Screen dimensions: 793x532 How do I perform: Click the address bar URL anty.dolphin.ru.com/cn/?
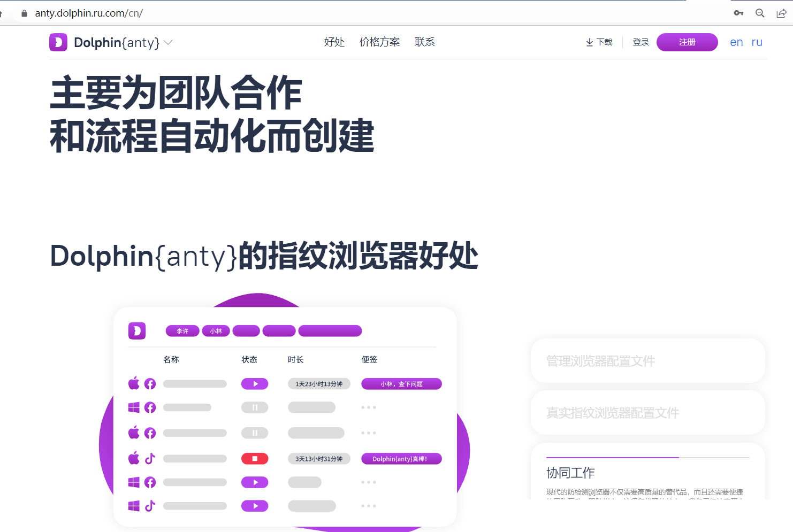[x=89, y=13]
